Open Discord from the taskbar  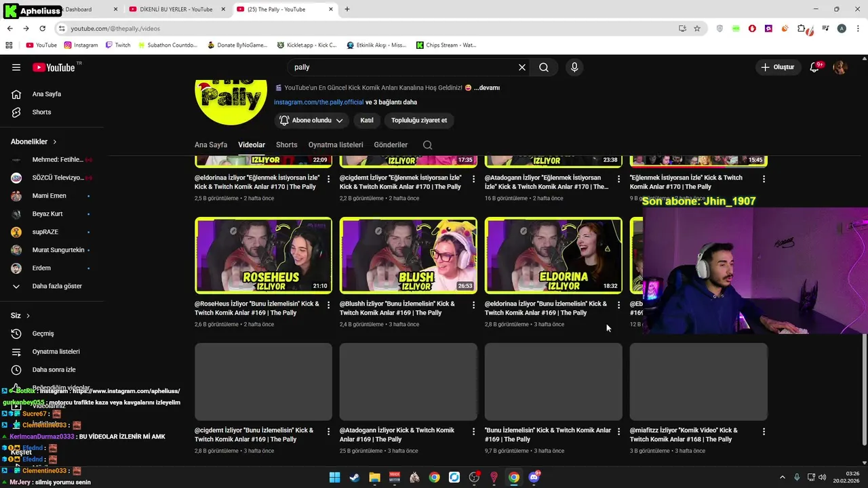coord(534,477)
